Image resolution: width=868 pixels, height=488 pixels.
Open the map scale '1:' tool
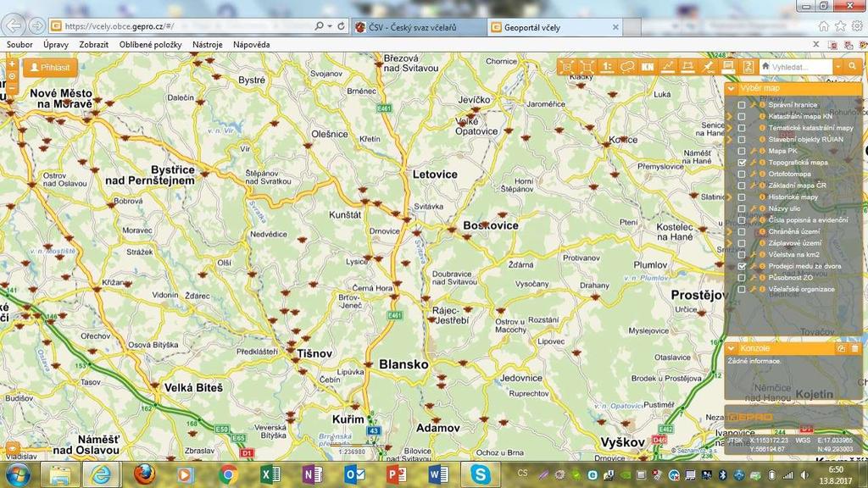coord(607,67)
